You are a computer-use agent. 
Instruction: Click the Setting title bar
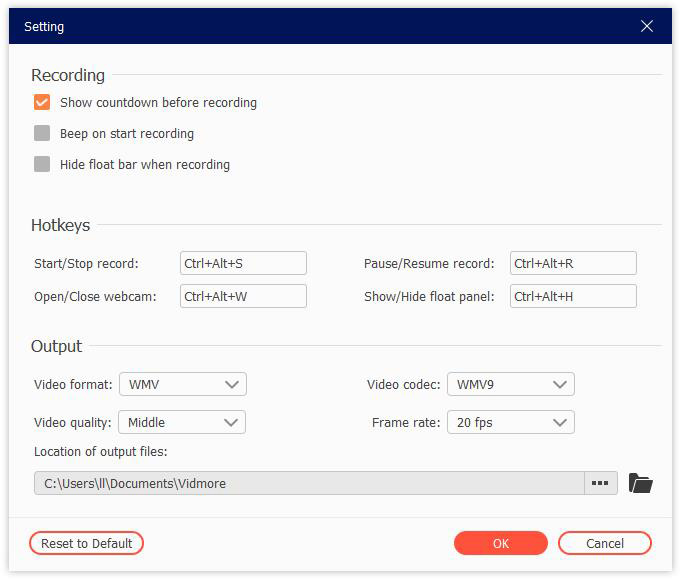point(300,27)
